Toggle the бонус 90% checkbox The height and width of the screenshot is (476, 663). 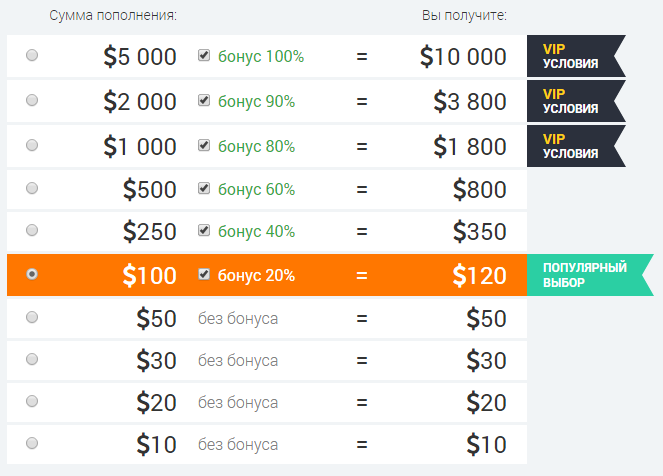click(204, 100)
